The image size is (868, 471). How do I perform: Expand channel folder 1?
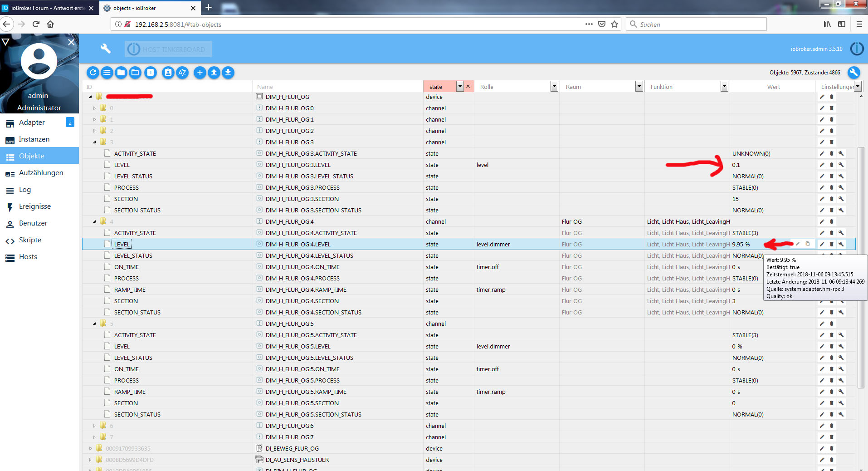94,120
